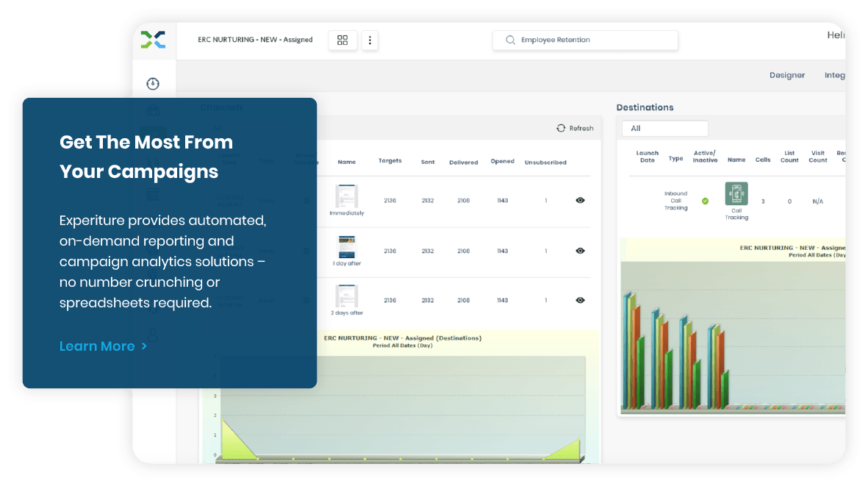Select Sent value 2132 in the Immediately row
Viewport: 868px width, 486px height.
[428, 201]
